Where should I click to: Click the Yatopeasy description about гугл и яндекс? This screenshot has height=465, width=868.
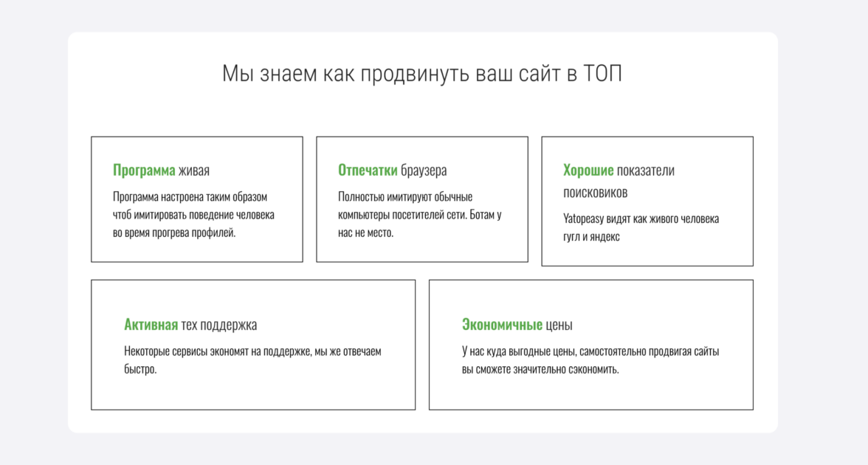pos(641,227)
